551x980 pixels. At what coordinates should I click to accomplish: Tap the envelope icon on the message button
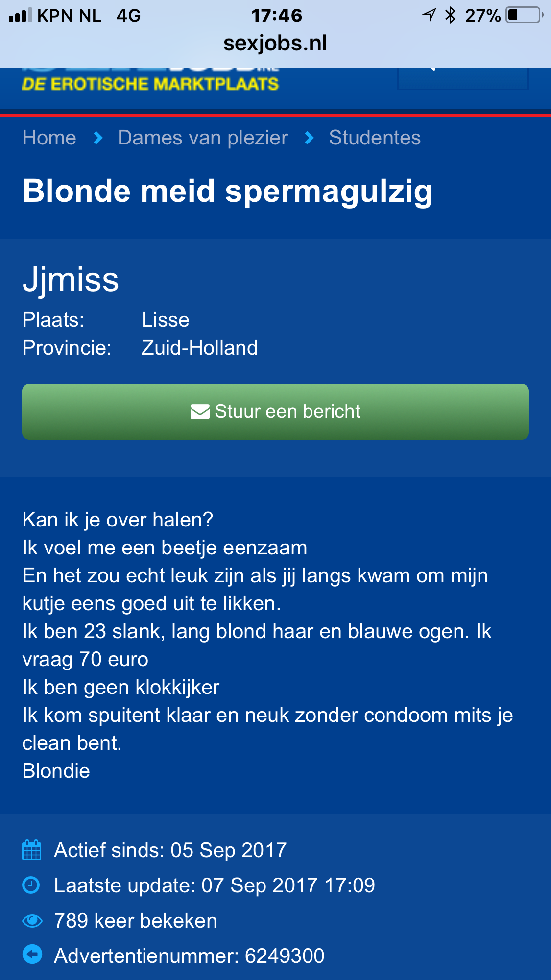click(x=200, y=411)
